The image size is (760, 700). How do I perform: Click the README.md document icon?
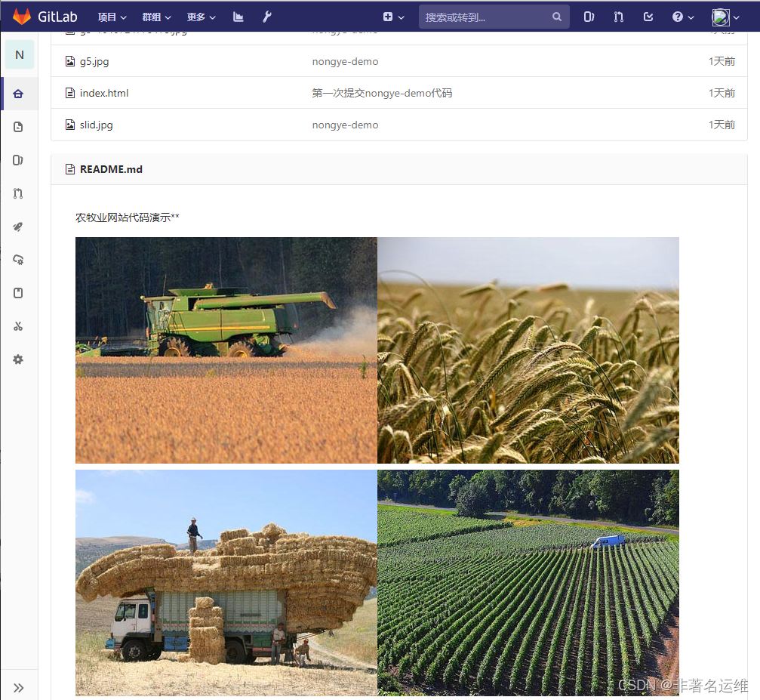point(70,169)
